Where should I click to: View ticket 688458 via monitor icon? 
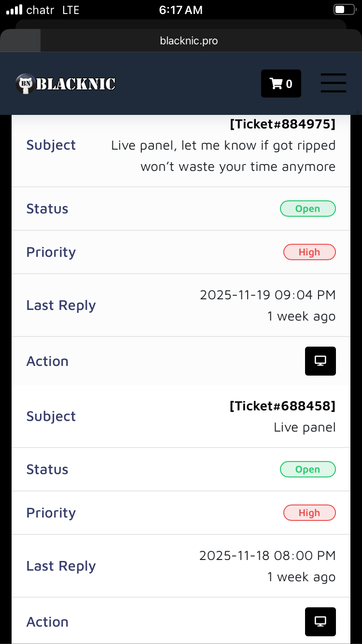click(320, 621)
